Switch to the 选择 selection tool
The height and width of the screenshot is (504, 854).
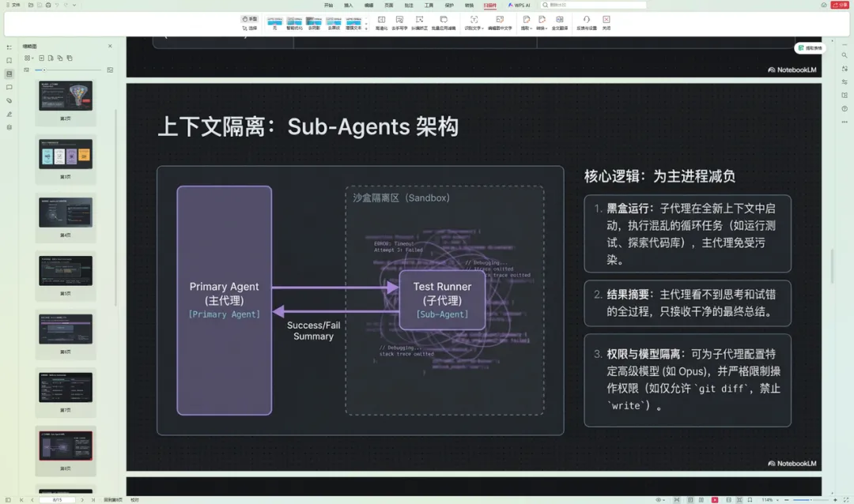[x=250, y=28]
